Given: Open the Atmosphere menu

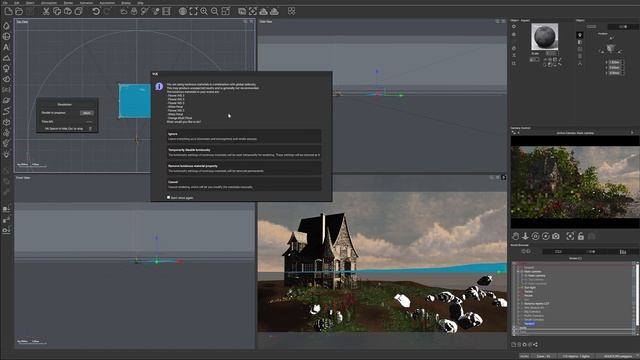Looking at the screenshot, I should coord(49,2).
